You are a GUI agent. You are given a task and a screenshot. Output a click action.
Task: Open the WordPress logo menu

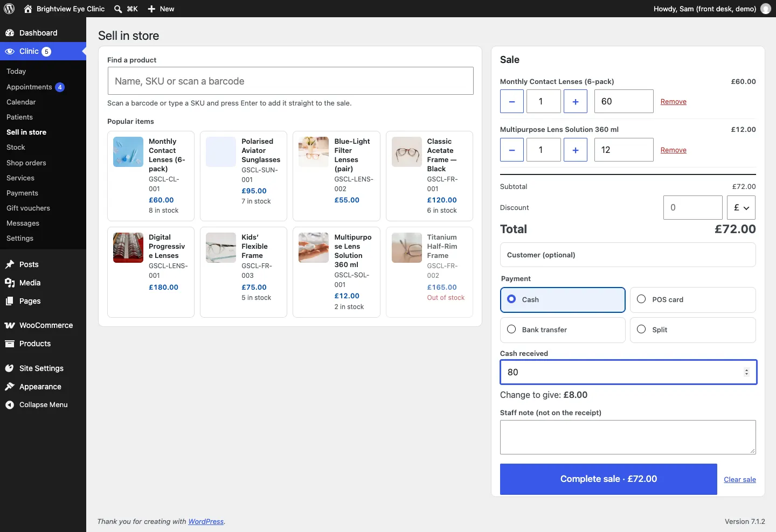pyautogui.click(x=9, y=9)
